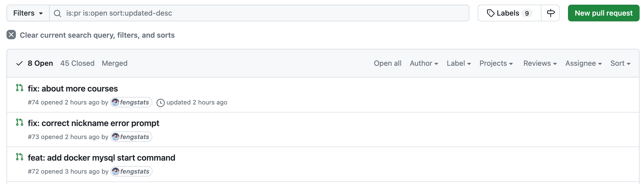The height and width of the screenshot is (184, 644).
Task: Expand the Label filter menu
Action: click(459, 63)
